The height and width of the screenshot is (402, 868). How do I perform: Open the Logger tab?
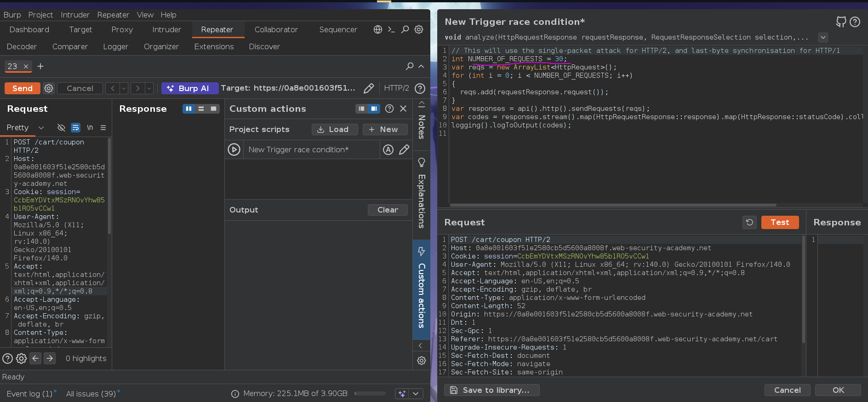[x=116, y=46]
